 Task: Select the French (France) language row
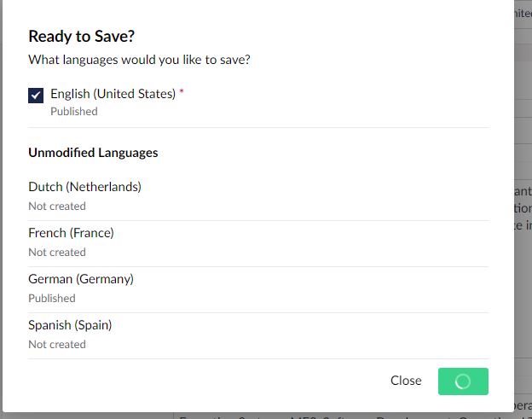coord(258,243)
